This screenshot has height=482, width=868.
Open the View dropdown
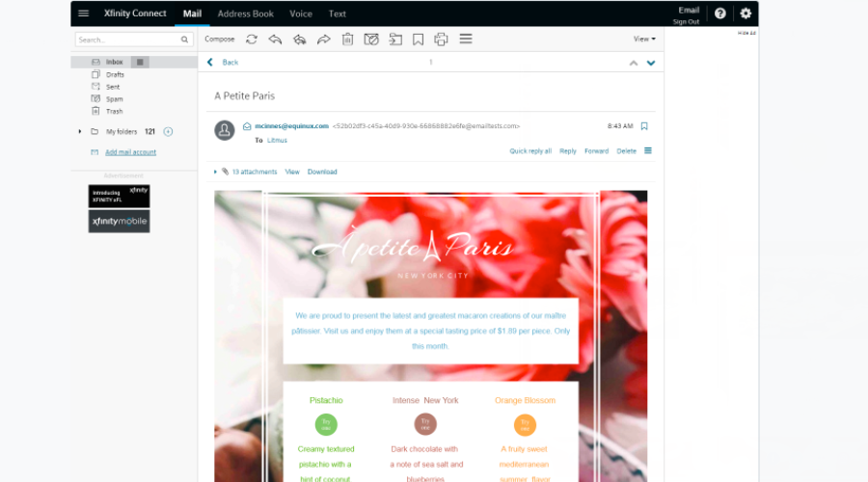coord(644,39)
